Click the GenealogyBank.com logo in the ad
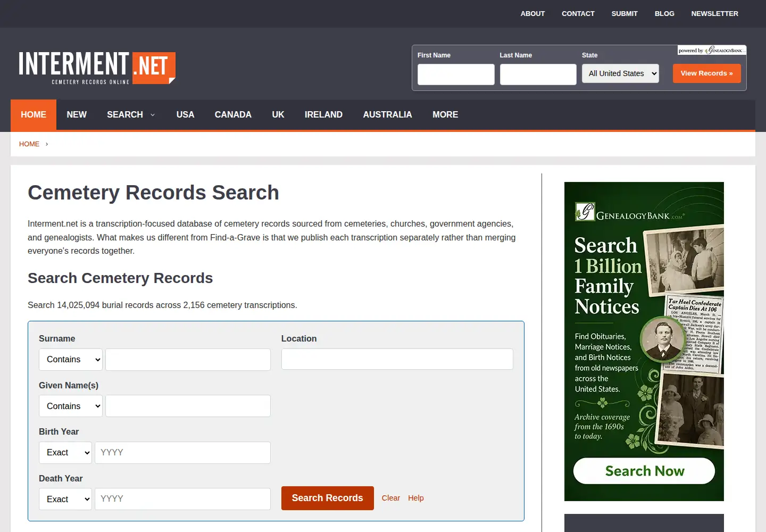This screenshot has height=532, width=766. tap(629, 212)
